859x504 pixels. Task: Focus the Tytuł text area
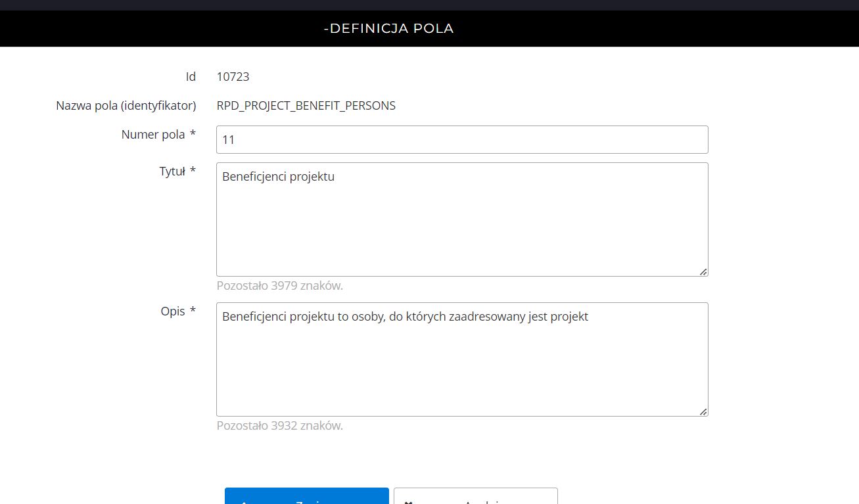[x=461, y=219]
